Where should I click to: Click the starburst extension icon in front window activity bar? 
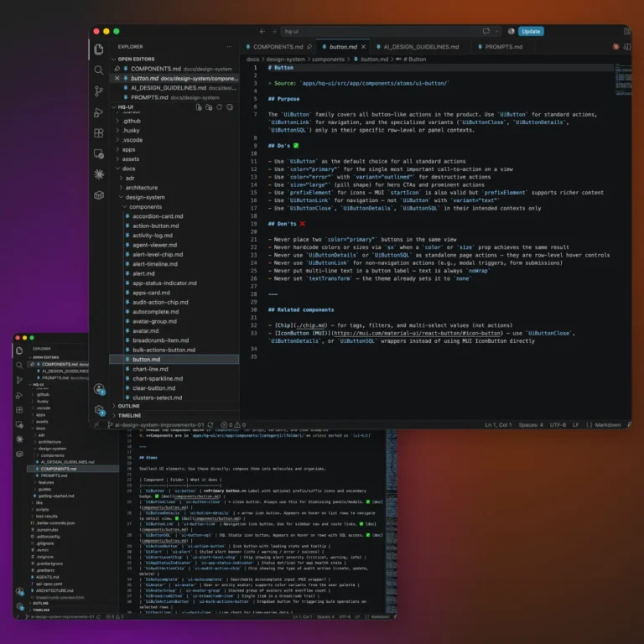[99, 174]
